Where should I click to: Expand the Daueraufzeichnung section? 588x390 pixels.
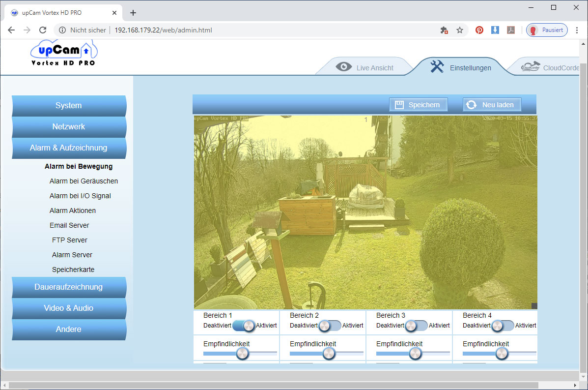[69, 287]
